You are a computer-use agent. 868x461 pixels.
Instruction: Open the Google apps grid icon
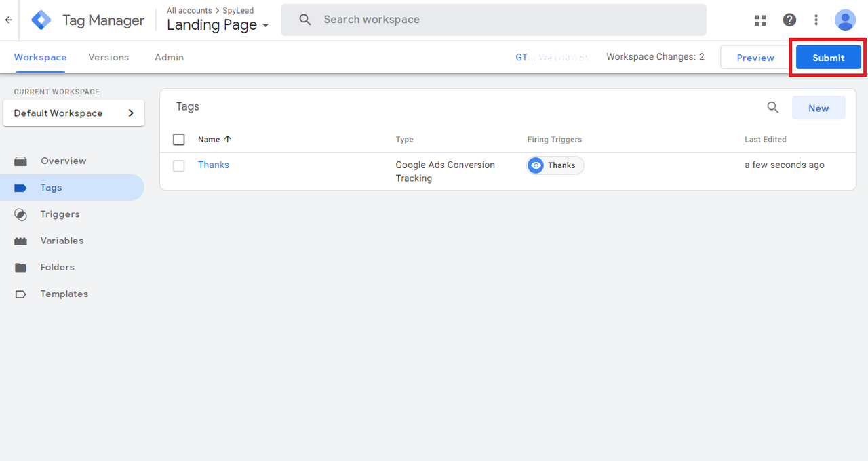760,20
